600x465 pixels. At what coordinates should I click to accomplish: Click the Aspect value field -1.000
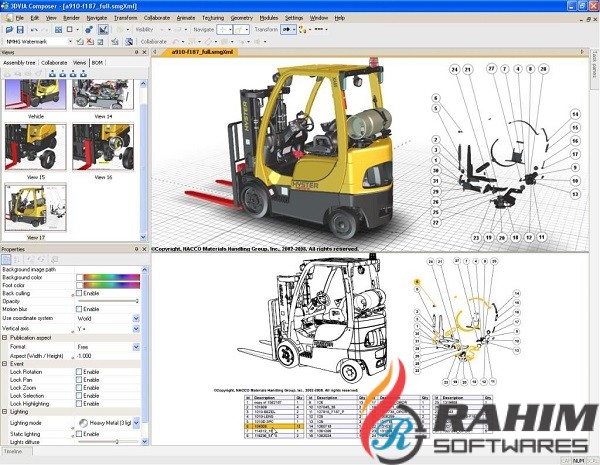coord(108,356)
